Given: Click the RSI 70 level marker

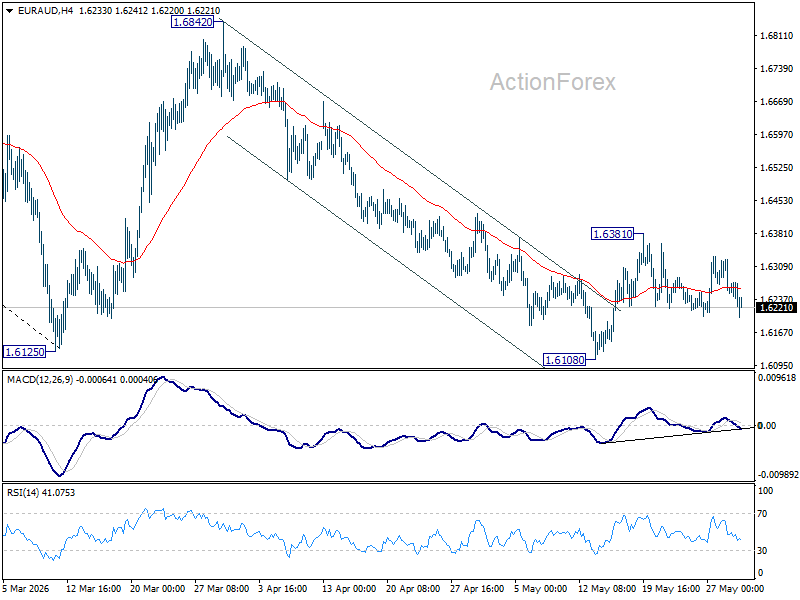Looking at the screenshot, I should 762,514.
